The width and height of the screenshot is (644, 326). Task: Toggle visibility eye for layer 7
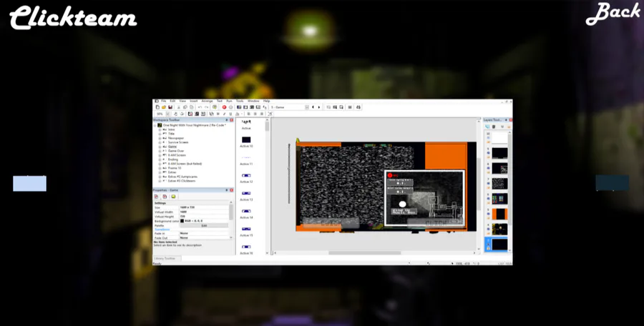point(488,183)
